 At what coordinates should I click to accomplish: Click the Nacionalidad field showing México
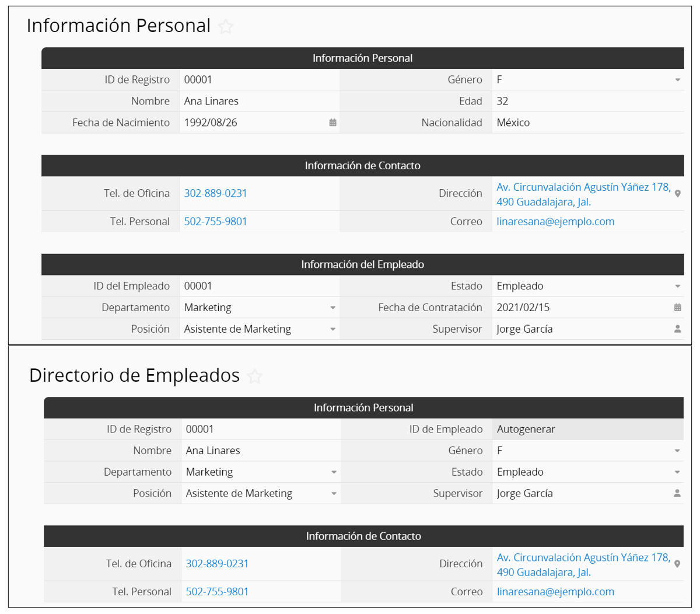(x=588, y=123)
